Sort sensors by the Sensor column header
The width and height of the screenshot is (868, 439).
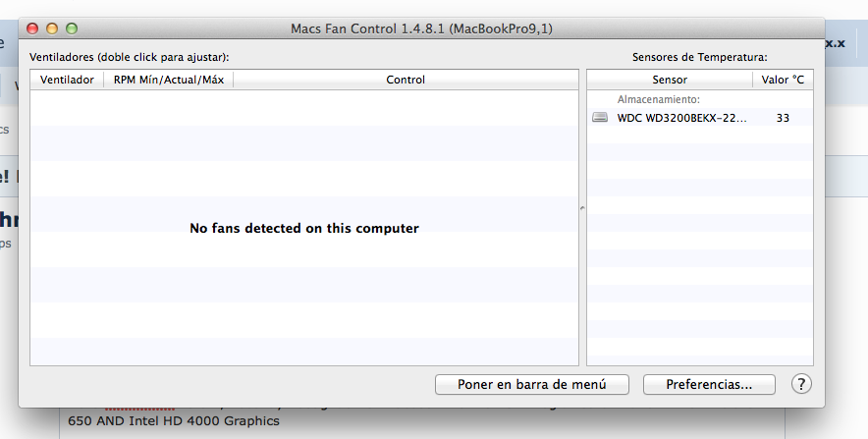tap(670, 80)
